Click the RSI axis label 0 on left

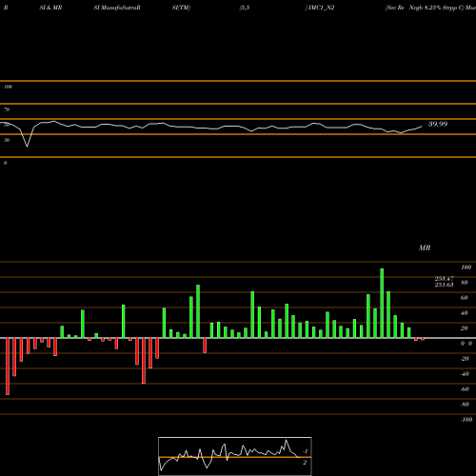(5, 163)
